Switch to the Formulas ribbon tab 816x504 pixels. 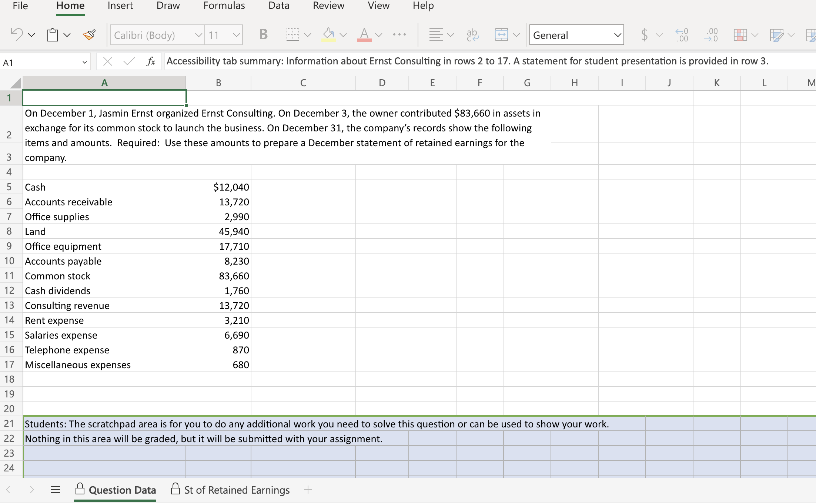pos(224,6)
